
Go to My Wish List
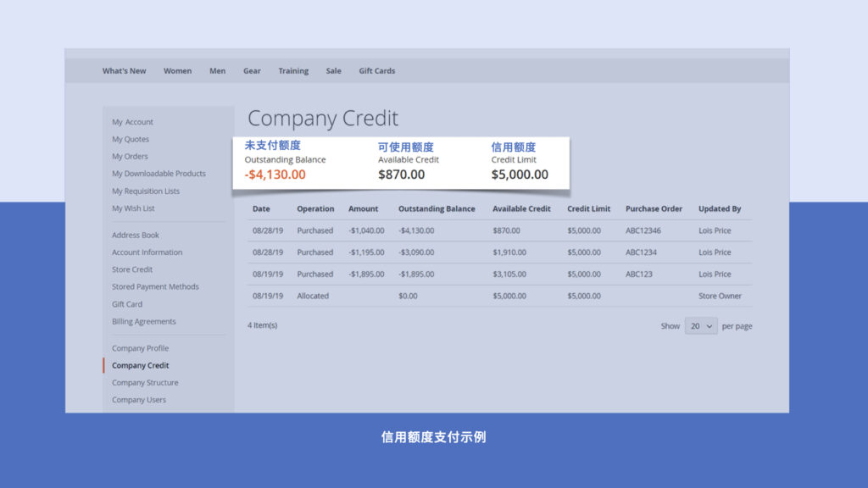tap(133, 208)
